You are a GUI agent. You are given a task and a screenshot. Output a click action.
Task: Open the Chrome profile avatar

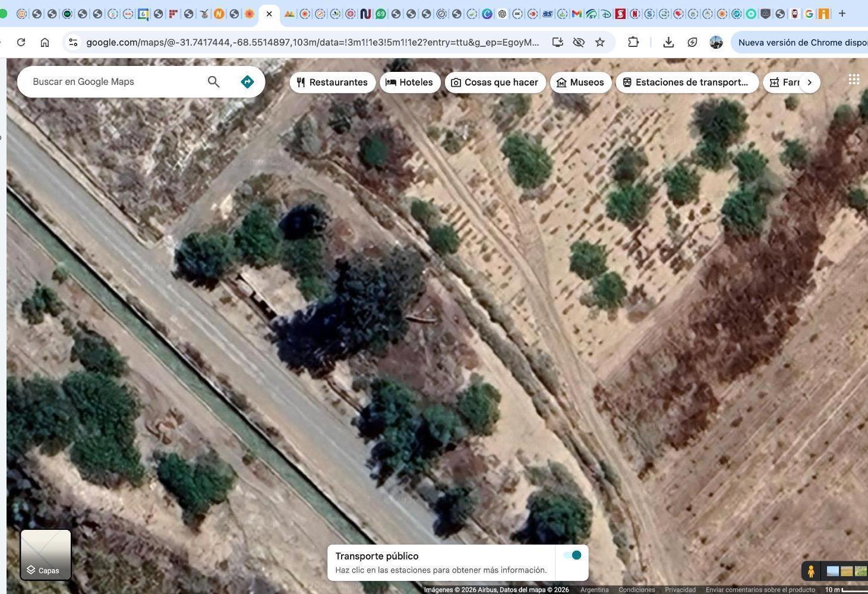[x=716, y=42]
